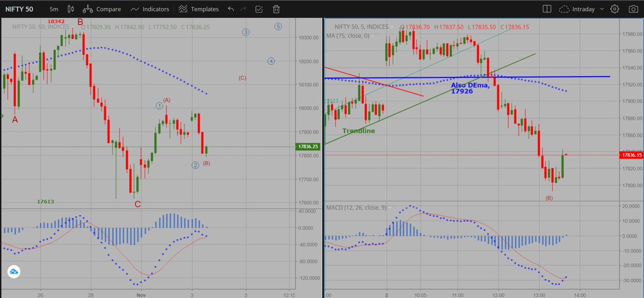Select the circled 1 wave marker
Screen dimensions: 644x298
[159, 106]
